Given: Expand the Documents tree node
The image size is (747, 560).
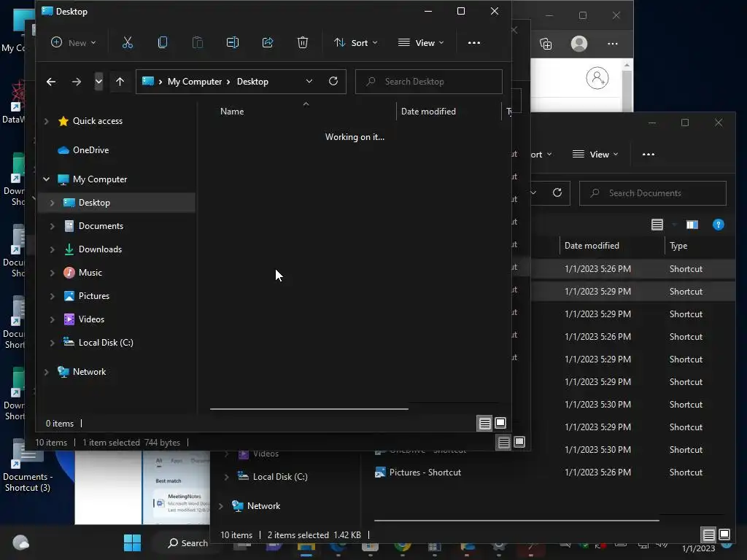Looking at the screenshot, I should 52,226.
